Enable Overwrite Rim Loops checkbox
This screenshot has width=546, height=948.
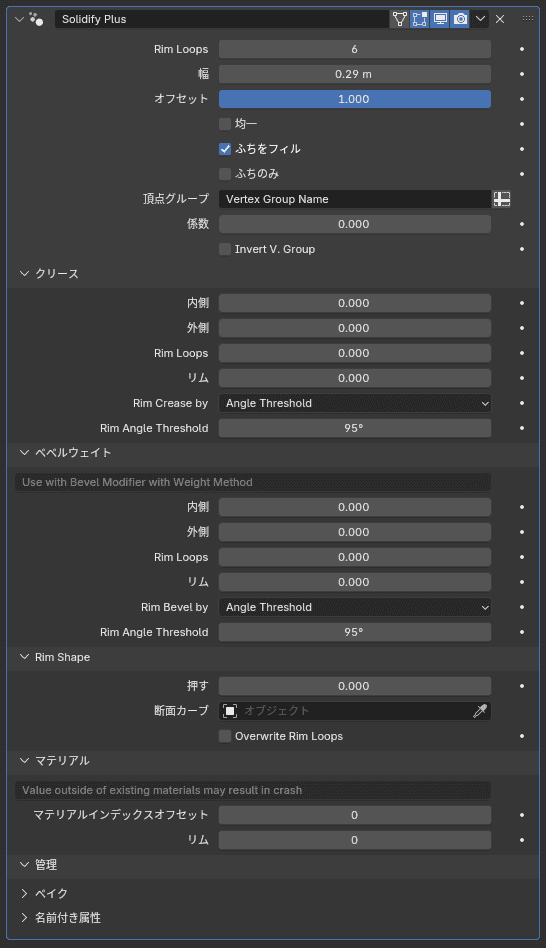[x=225, y=736]
